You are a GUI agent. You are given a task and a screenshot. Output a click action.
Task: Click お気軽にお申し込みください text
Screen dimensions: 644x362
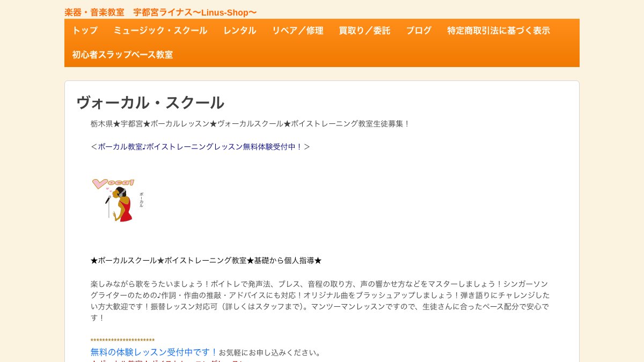coord(270,353)
